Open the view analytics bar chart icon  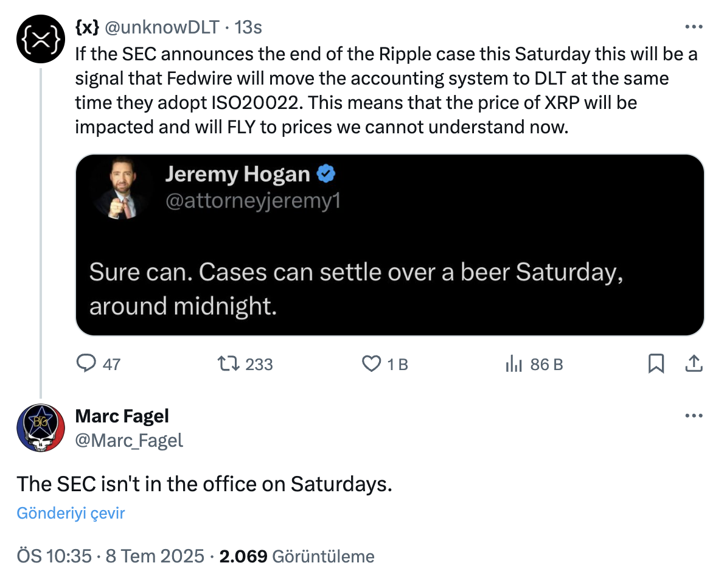(x=514, y=364)
